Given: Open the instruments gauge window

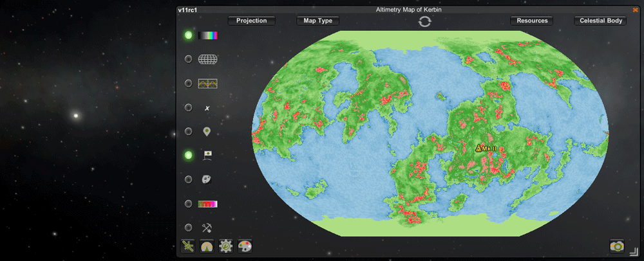Looking at the screenshot, I should (207, 246).
